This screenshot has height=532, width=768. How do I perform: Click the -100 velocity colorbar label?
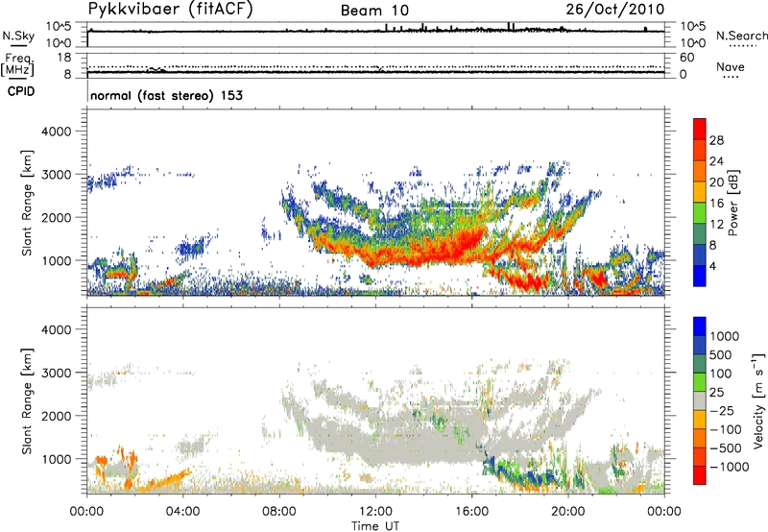[x=725, y=429]
